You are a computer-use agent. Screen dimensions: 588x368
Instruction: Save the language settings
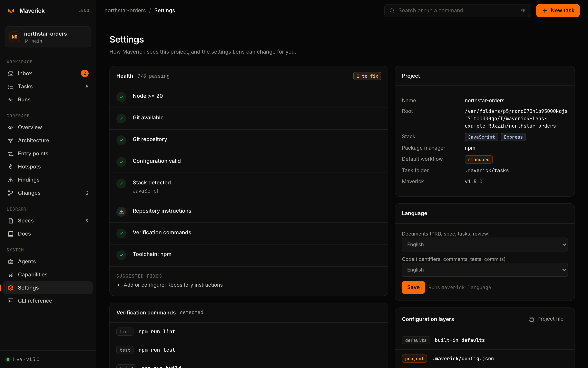(x=413, y=287)
